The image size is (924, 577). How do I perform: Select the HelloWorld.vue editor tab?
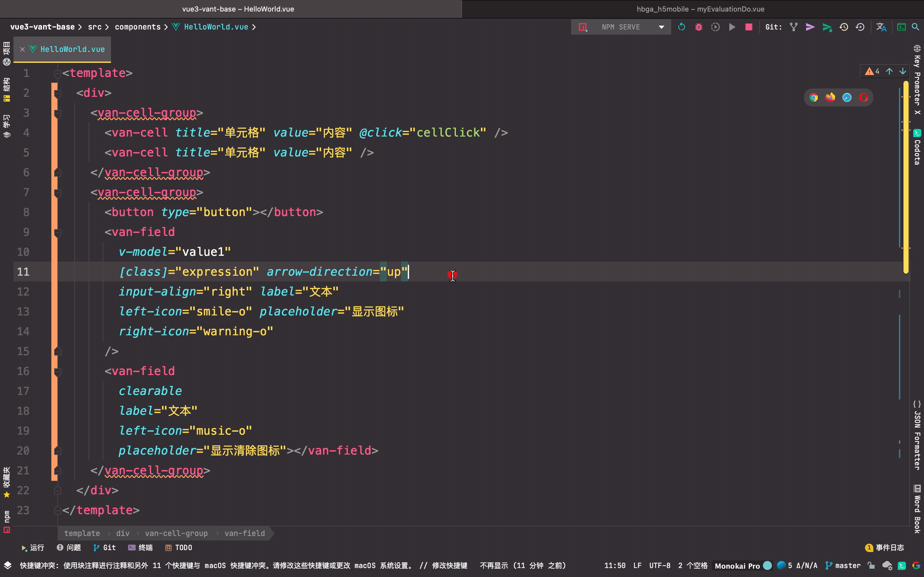point(72,49)
